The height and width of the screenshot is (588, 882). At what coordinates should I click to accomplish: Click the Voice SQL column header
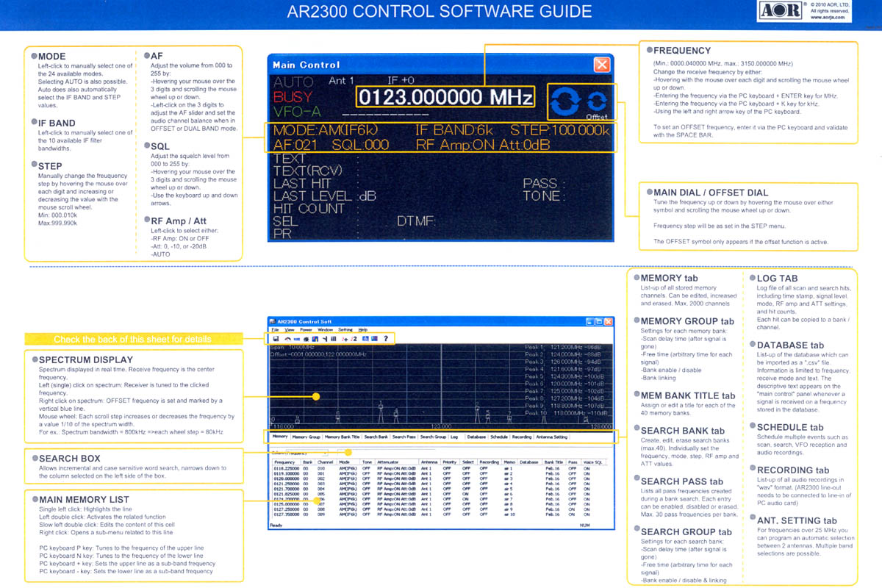click(594, 462)
